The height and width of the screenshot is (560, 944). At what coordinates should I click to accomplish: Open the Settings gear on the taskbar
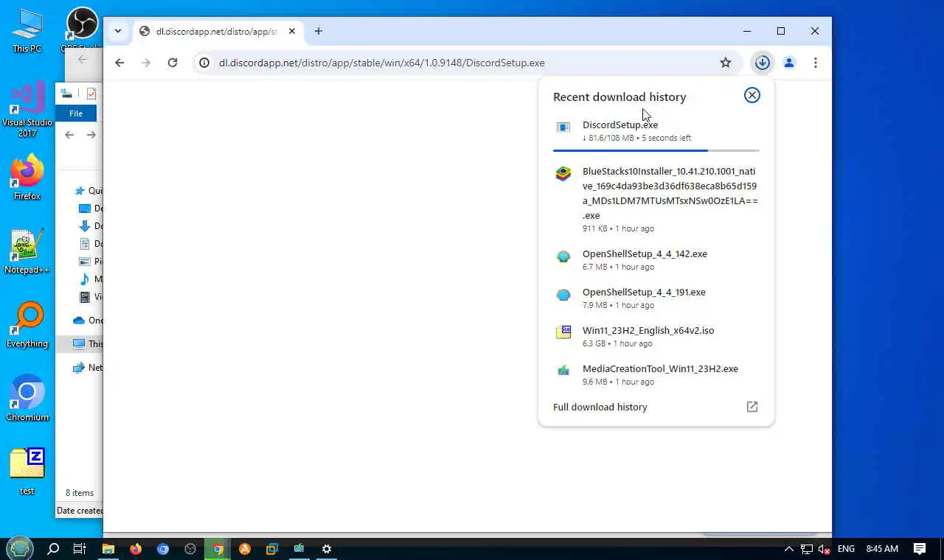pyautogui.click(x=327, y=549)
